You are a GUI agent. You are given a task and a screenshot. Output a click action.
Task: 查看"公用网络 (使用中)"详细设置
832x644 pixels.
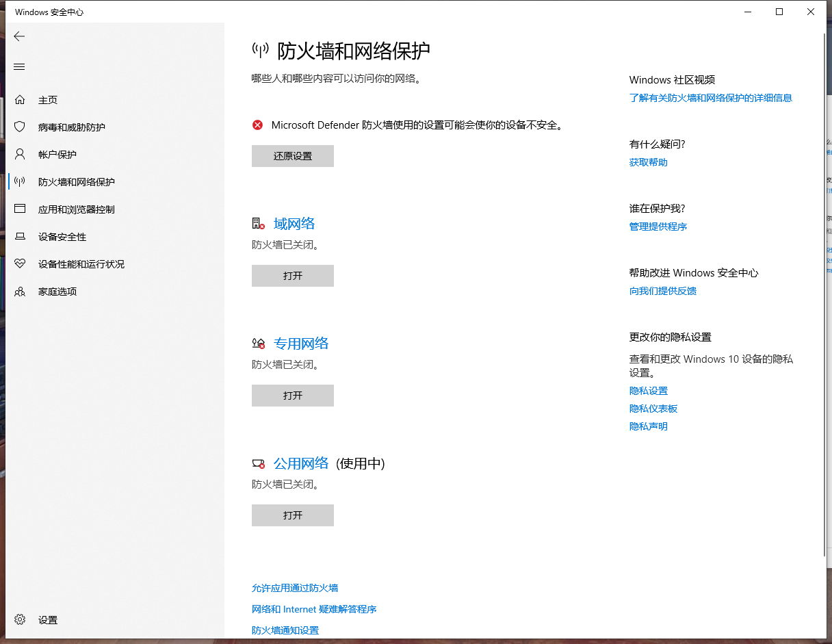pos(301,463)
